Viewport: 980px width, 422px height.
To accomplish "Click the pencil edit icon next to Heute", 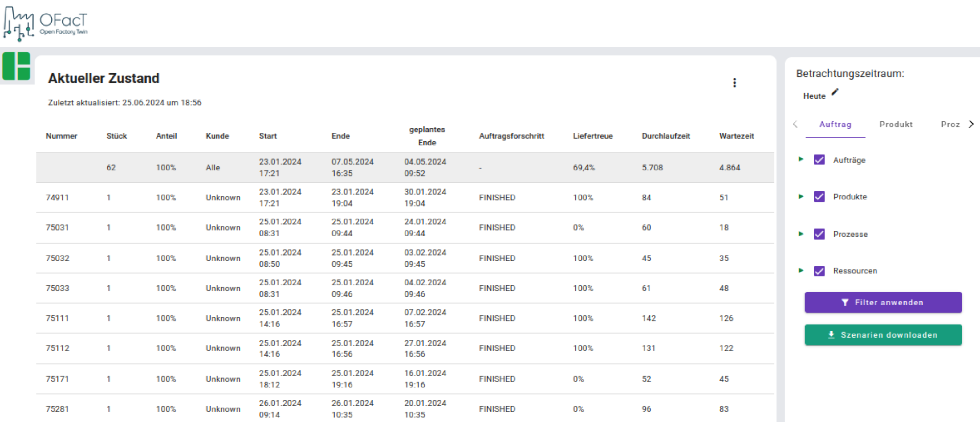I will [835, 92].
